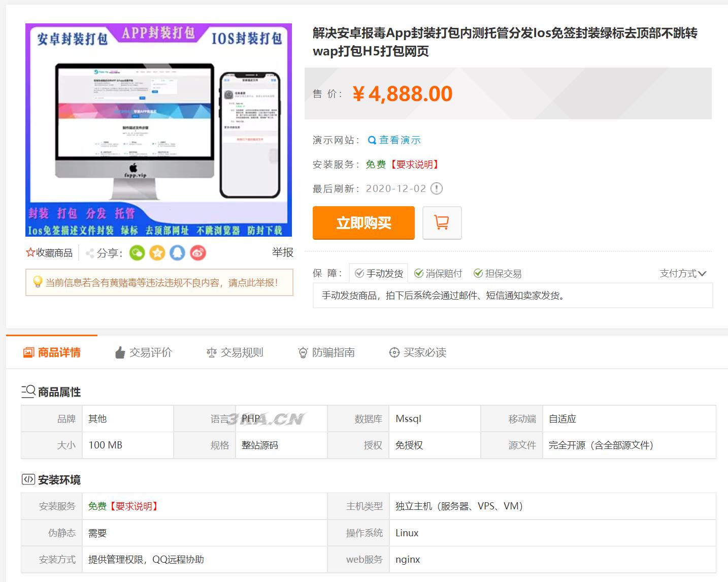The image size is (728, 582).
Task: Open the 要求说明 install service link
Action: 414,164
